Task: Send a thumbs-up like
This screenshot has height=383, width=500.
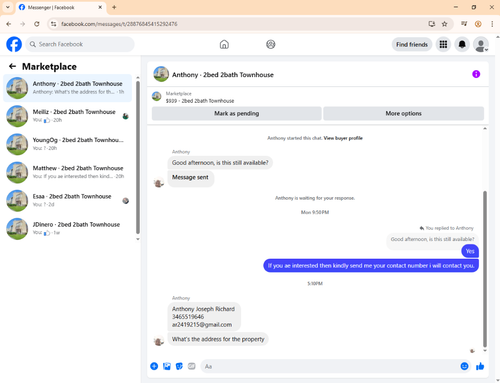Action: pos(480,366)
